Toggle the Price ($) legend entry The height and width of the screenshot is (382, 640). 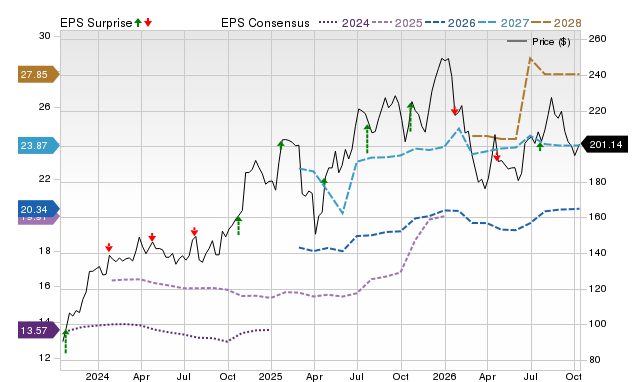pos(539,42)
